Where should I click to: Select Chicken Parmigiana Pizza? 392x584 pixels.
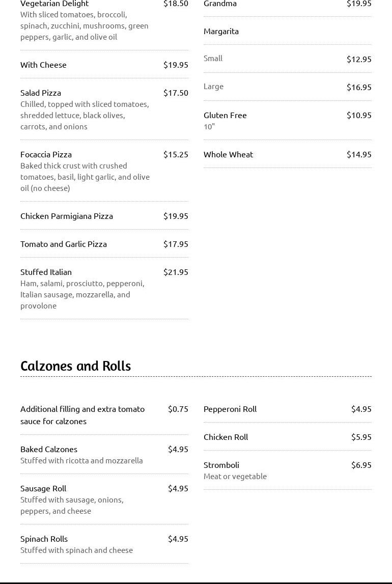67,216
